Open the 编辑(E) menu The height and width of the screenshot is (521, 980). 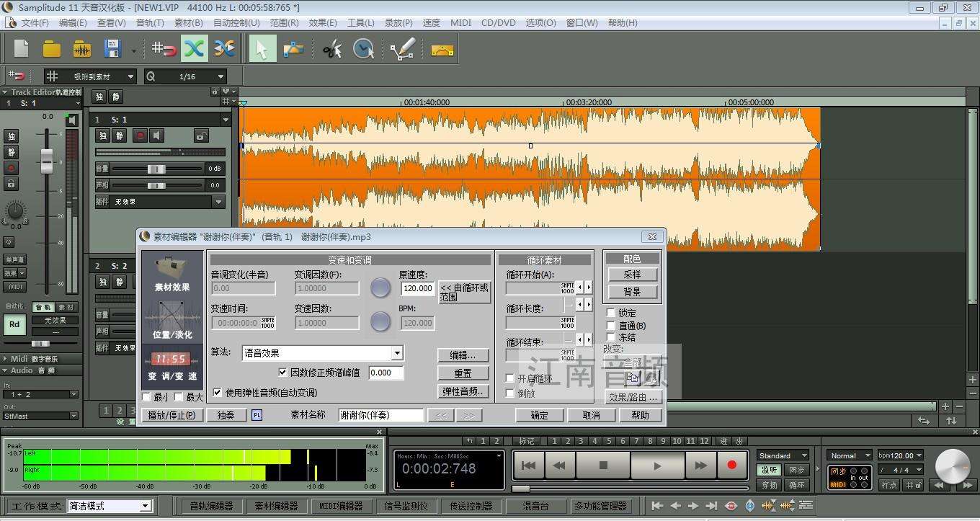point(73,22)
